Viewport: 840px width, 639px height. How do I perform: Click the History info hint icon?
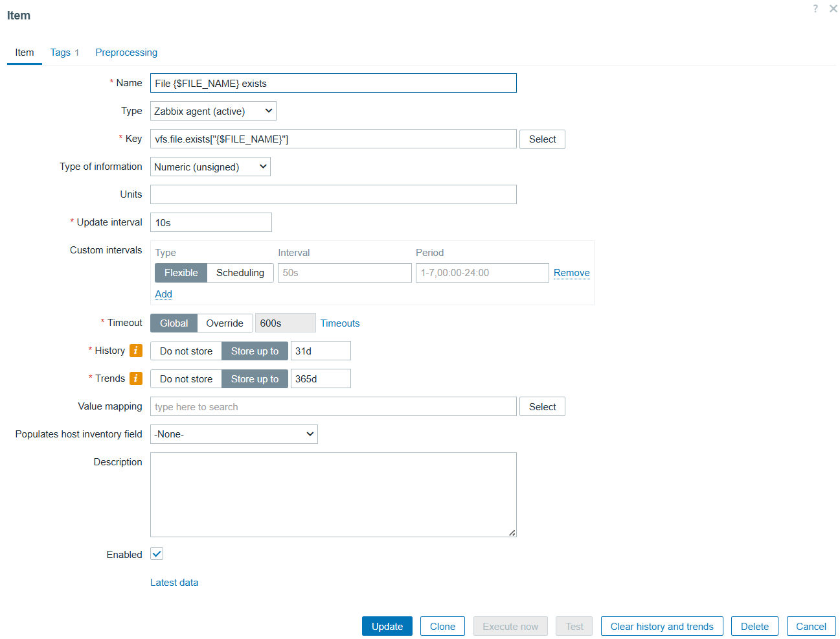[x=135, y=351]
